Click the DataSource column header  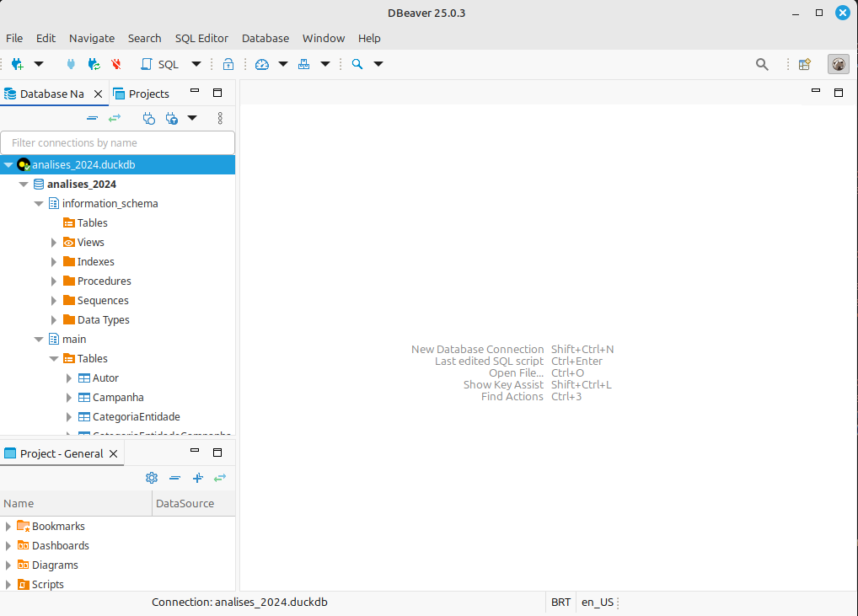coord(185,503)
